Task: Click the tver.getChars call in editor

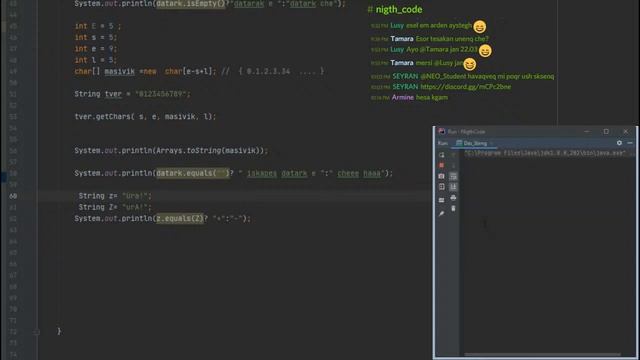Action: pyautogui.click(x=145, y=117)
